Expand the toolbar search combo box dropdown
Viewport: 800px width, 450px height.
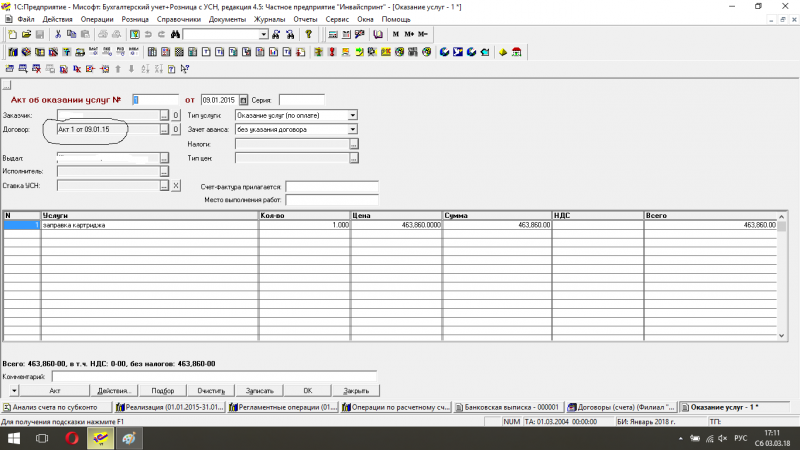tap(263, 34)
